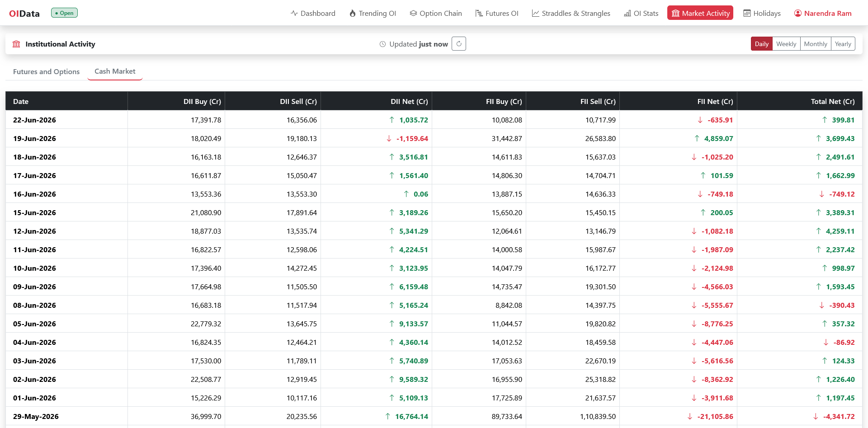Image resolution: width=868 pixels, height=428 pixels.
Task: Open the Dashboard page
Action: point(313,13)
